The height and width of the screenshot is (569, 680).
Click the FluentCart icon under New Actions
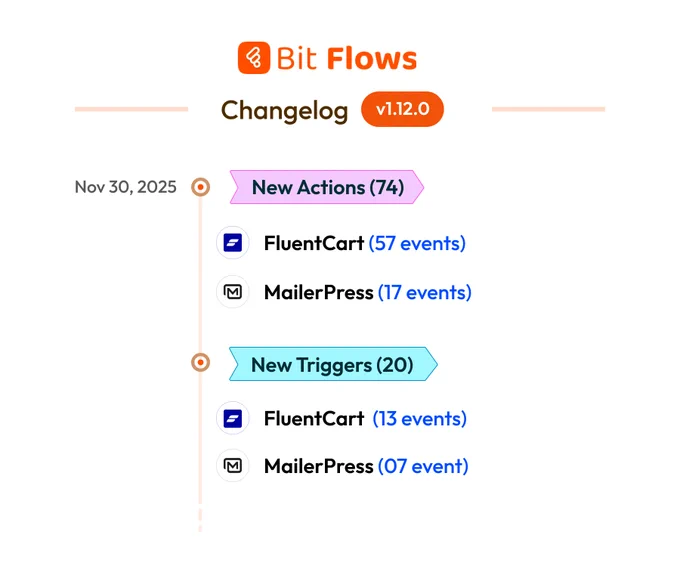[x=233, y=242]
